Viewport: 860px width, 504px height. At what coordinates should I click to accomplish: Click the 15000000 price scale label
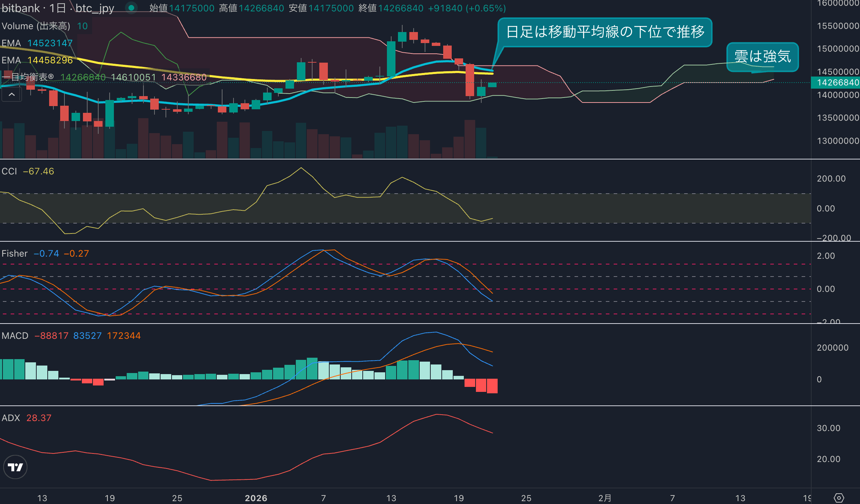838,49
